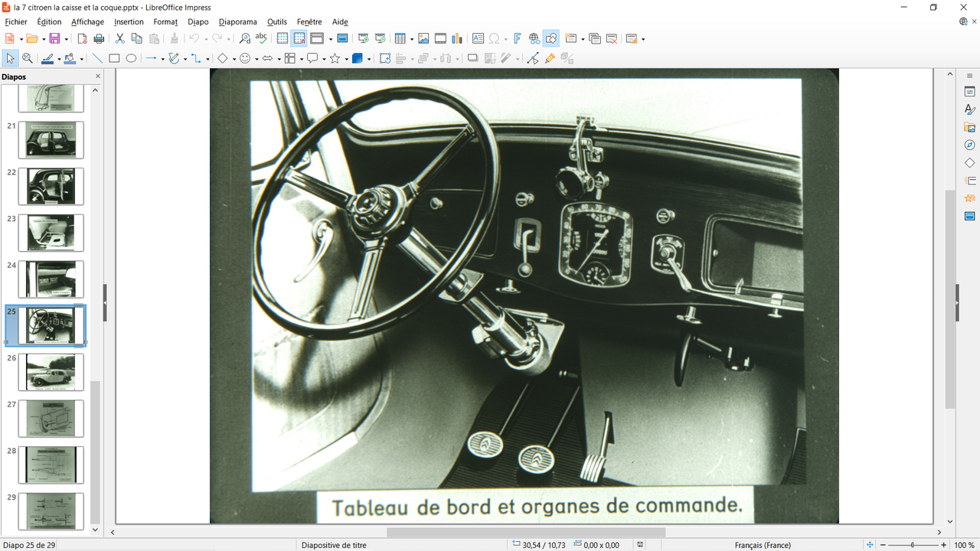
Task: Open Properties deck in sidebar
Action: click(x=970, y=92)
